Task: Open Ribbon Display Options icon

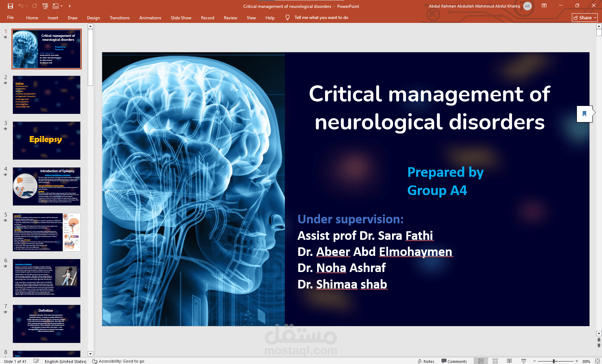Action: [544, 6]
